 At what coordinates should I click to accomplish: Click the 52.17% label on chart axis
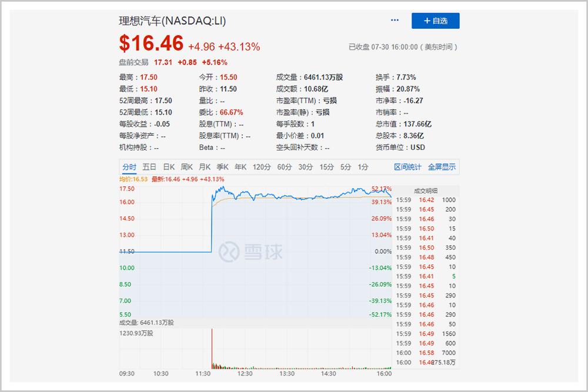tap(382, 189)
